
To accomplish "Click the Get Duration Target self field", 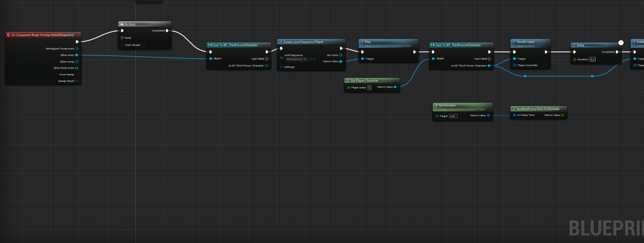I will pos(453,116).
